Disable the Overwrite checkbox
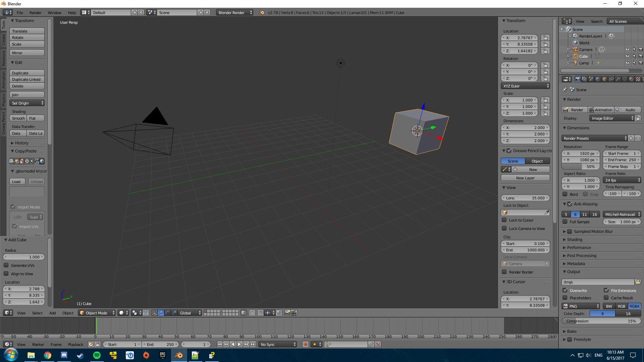This screenshot has height=362, width=644. (565, 290)
